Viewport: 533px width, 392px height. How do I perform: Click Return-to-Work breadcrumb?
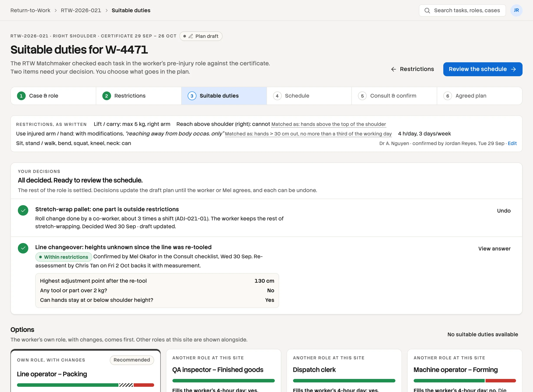click(30, 10)
